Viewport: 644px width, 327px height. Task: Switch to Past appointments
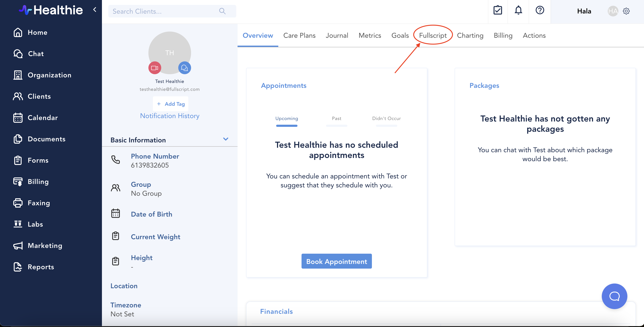[337, 119]
